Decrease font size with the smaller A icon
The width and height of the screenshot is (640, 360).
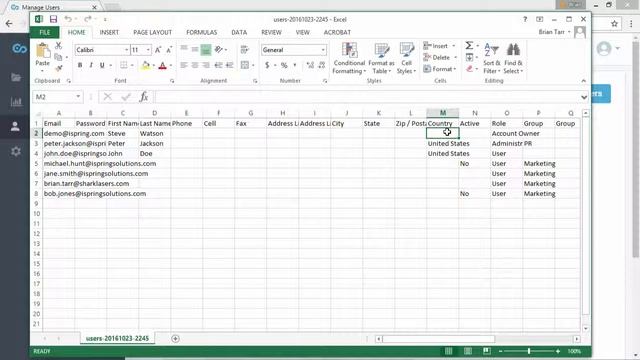click(x=169, y=50)
